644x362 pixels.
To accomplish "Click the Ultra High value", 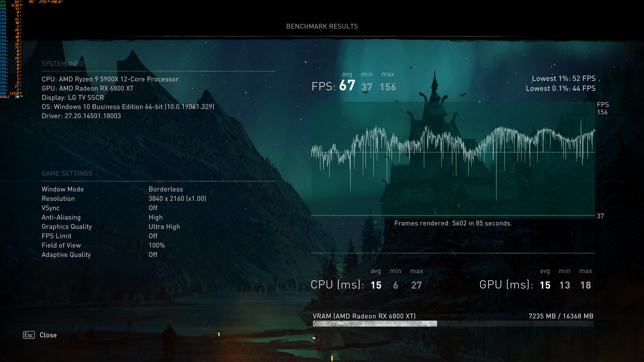I will 164,227.
